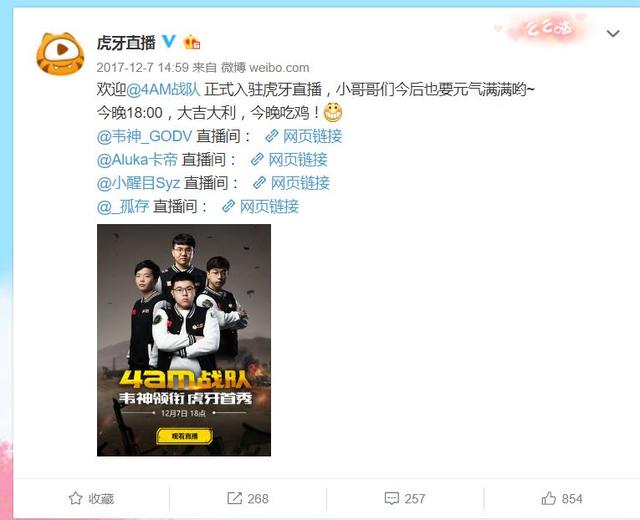Screen dimensions: 640x520
Task: Open web link for Aluka卡帝 stream room
Action: tap(289, 160)
